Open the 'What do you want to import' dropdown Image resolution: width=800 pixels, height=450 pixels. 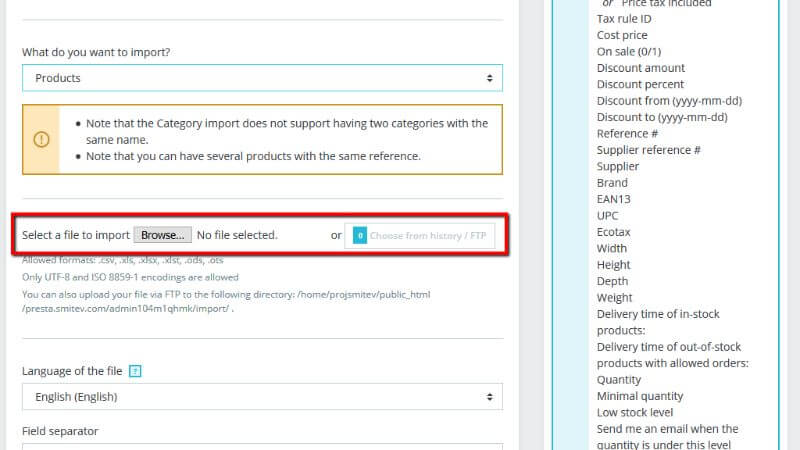(x=262, y=78)
